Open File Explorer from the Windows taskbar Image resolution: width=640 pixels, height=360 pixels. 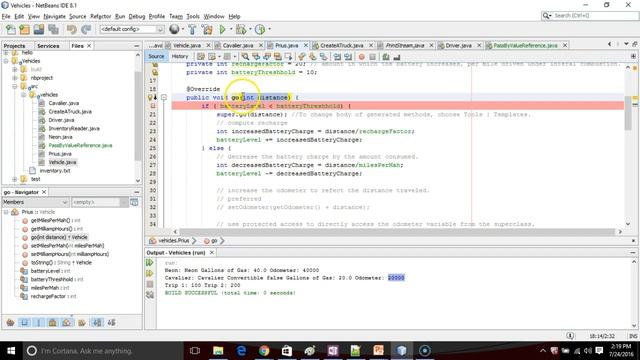tap(218, 351)
